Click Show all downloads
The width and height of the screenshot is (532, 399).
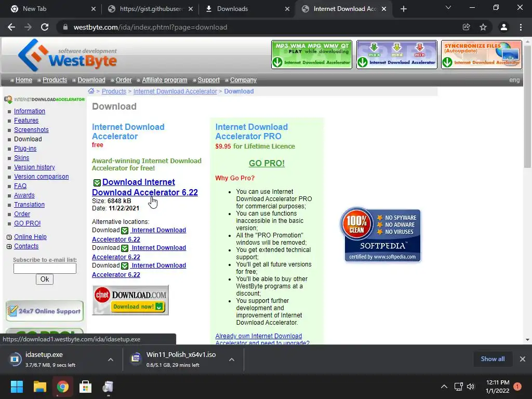pyautogui.click(x=493, y=359)
